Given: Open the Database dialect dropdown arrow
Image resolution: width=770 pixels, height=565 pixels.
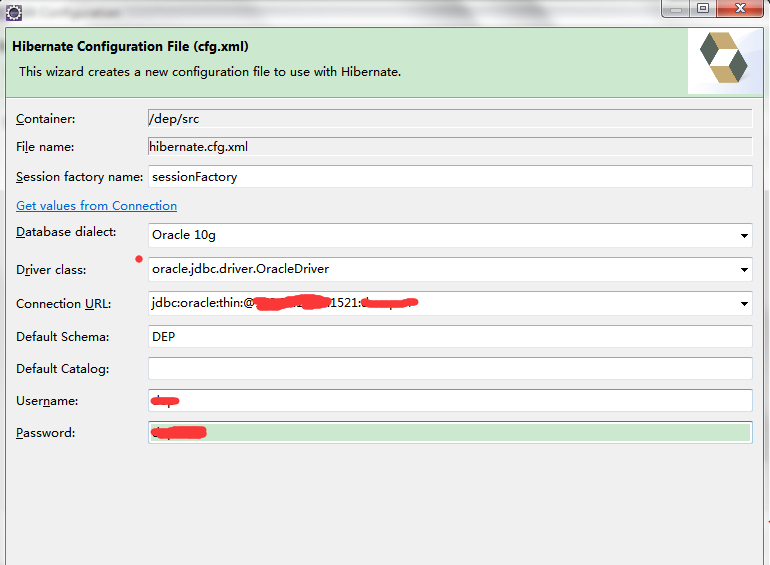Looking at the screenshot, I should pyautogui.click(x=744, y=236).
